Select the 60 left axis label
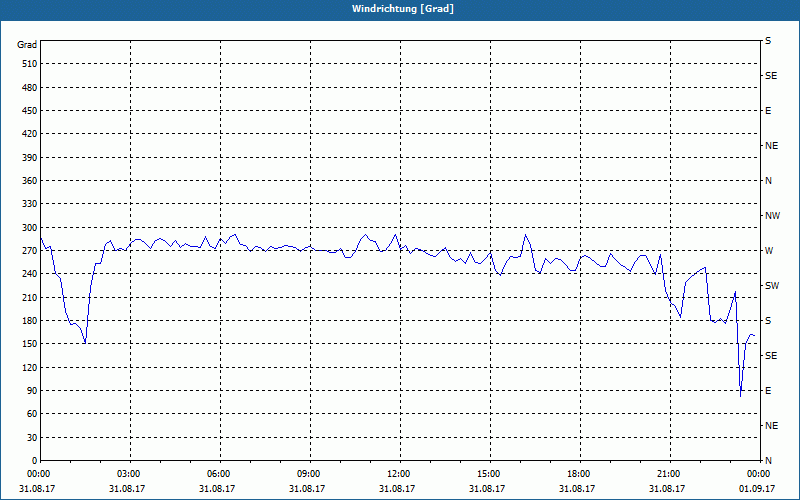This screenshot has width=800, height=500. click(x=32, y=414)
